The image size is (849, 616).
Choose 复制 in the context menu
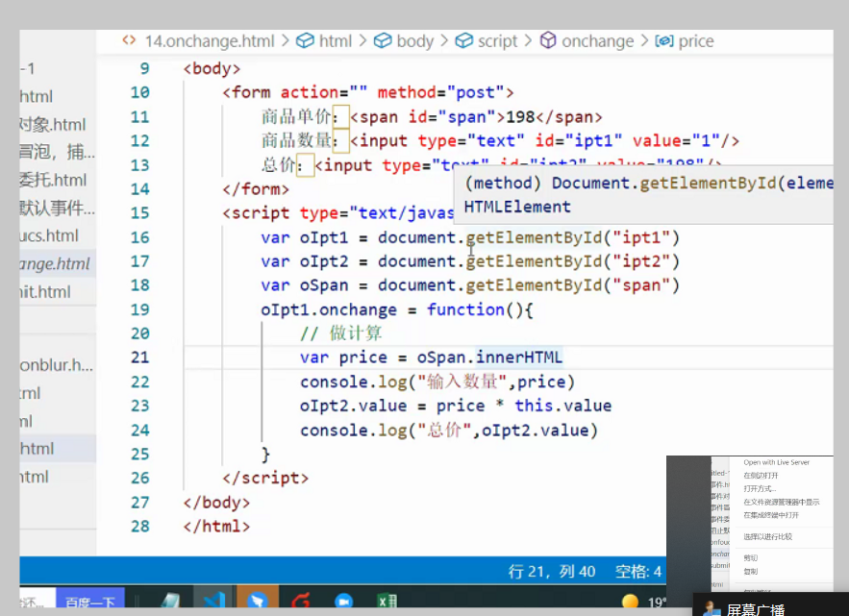pyautogui.click(x=750, y=571)
